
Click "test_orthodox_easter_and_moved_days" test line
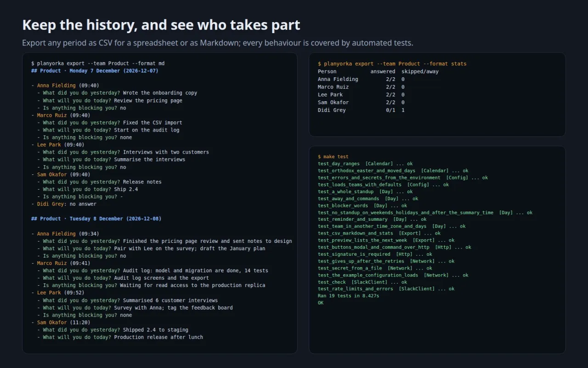(393, 171)
